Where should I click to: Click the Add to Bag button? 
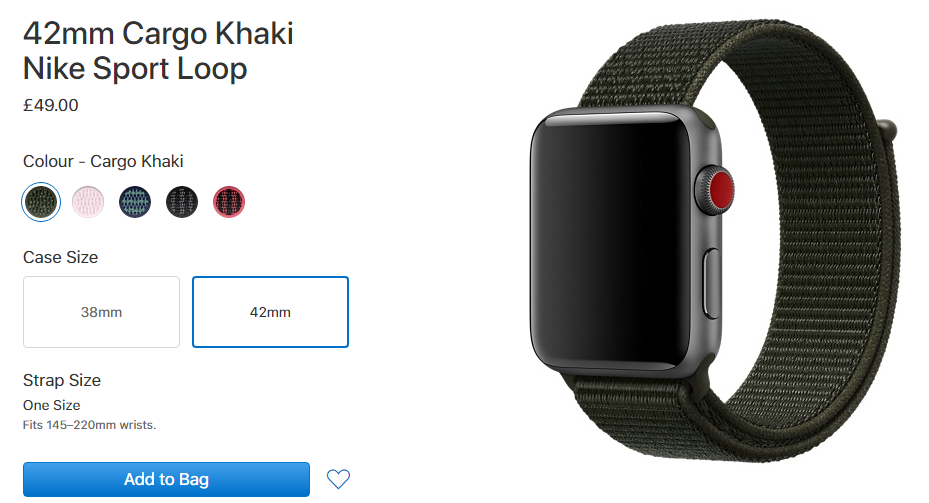pyautogui.click(x=166, y=479)
